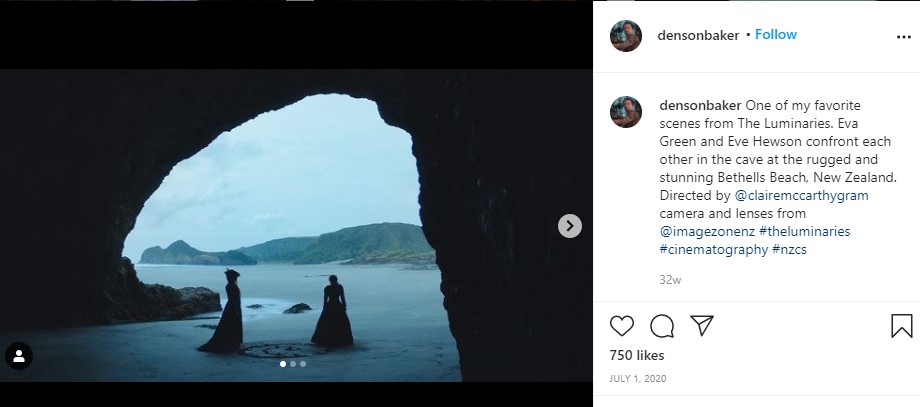Open @imagezonenz mention link
Viewport: 920px width, 407px height.
pos(707,232)
